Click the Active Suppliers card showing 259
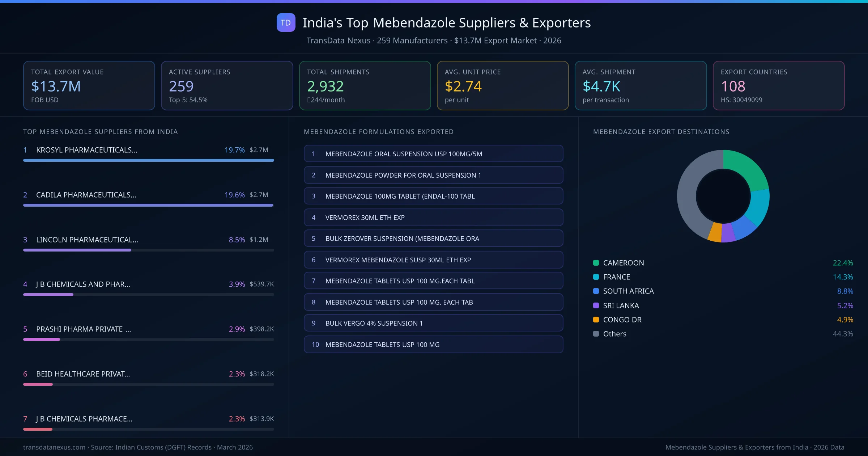 (227, 85)
